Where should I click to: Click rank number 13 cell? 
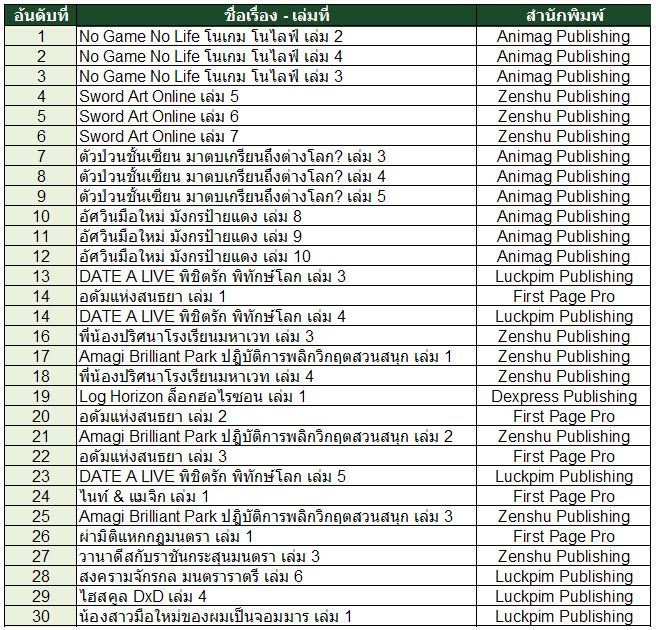[41, 277]
